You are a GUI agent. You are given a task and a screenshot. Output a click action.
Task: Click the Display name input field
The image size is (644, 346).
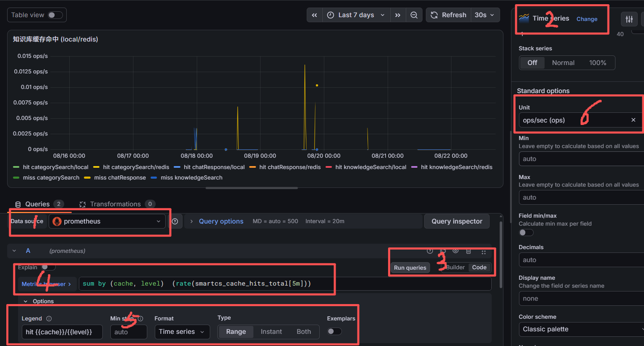coord(581,299)
